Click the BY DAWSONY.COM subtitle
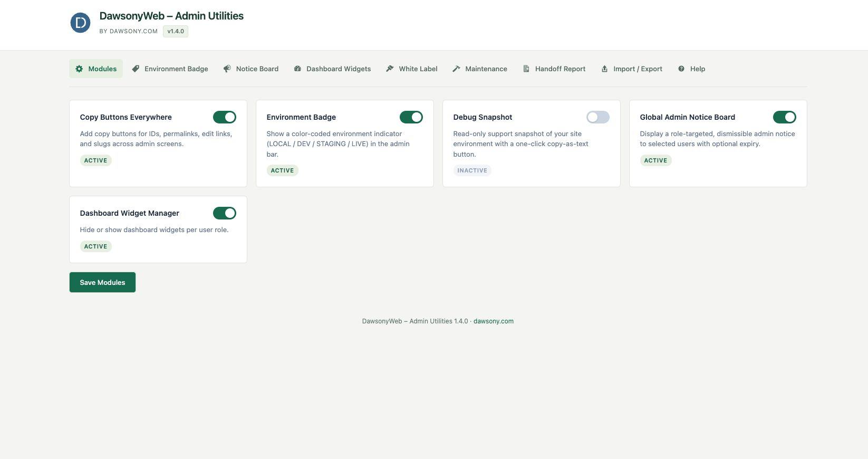The image size is (868, 459). pyautogui.click(x=128, y=31)
